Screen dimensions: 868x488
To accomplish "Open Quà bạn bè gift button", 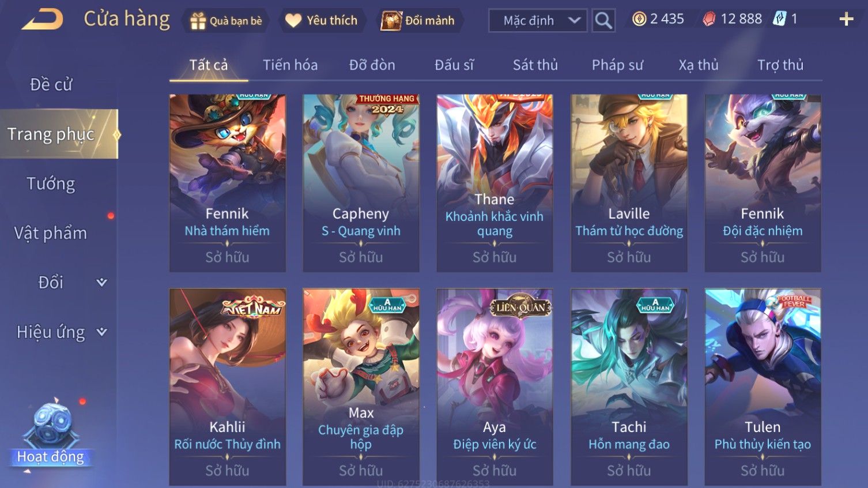I will tap(226, 21).
